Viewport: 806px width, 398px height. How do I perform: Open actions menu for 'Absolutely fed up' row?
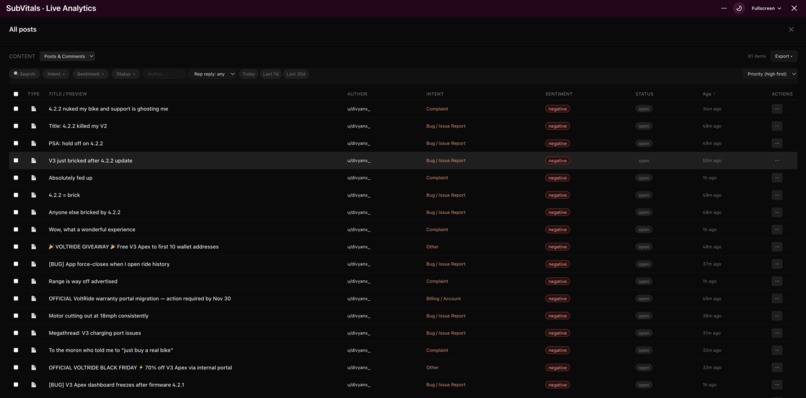(x=777, y=178)
